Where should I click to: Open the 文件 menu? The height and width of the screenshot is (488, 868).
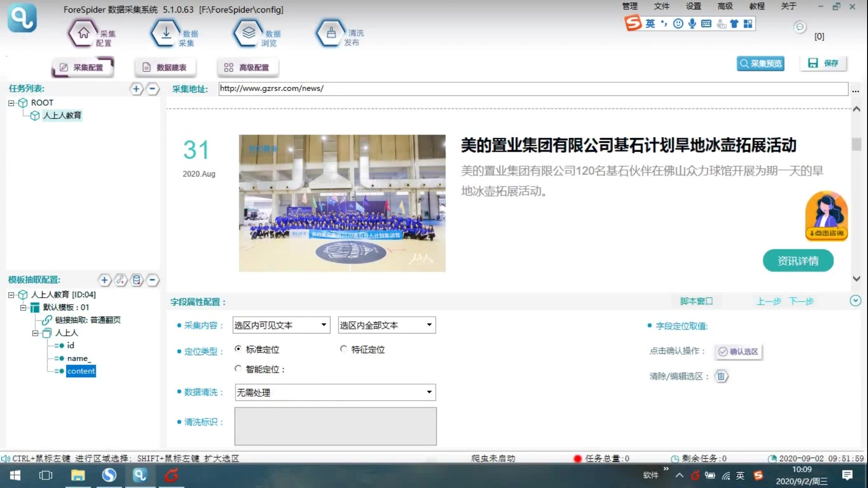pyautogui.click(x=661, y=6)
